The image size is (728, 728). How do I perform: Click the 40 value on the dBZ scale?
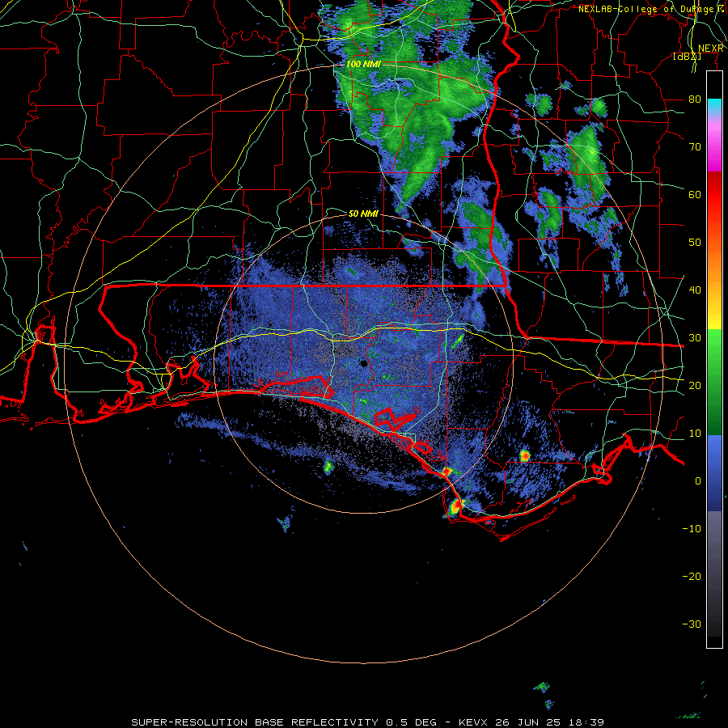click(x=695, y=290)
